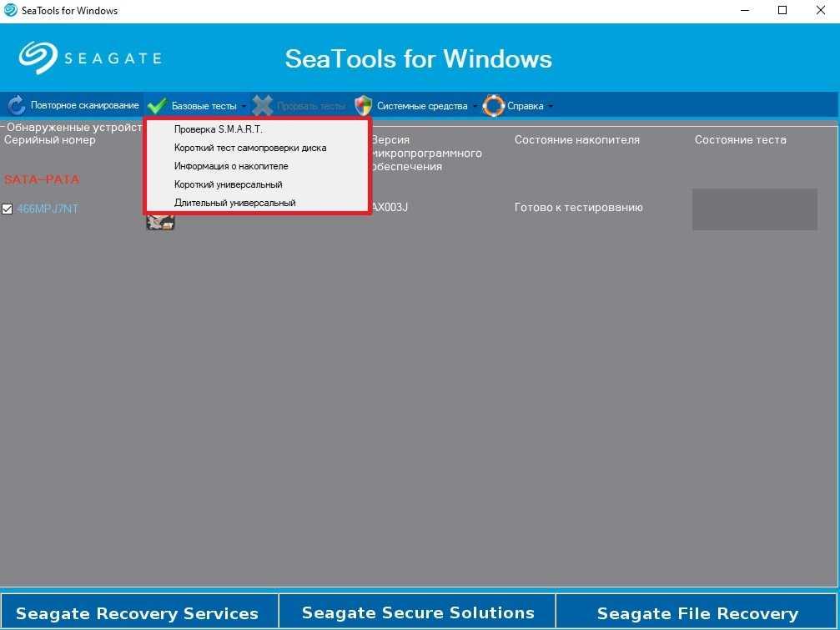Close the SeaTools window

[x=820, y=10]
